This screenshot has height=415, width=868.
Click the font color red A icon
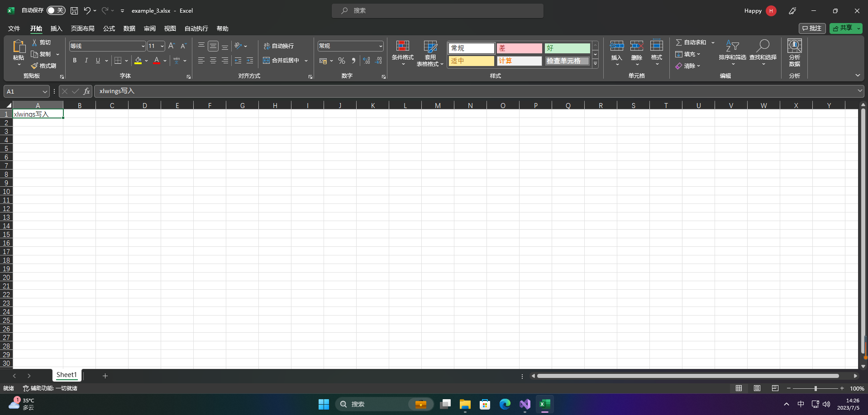157,60
